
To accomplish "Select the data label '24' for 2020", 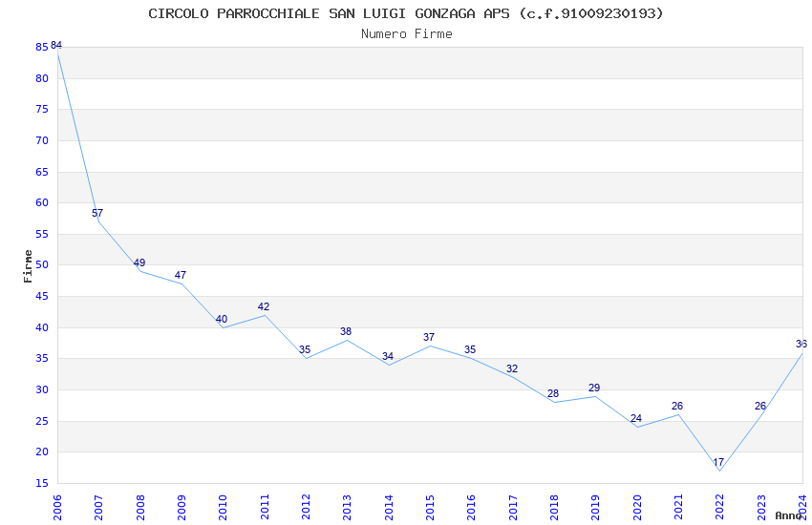I will click(x=636, y=418).
